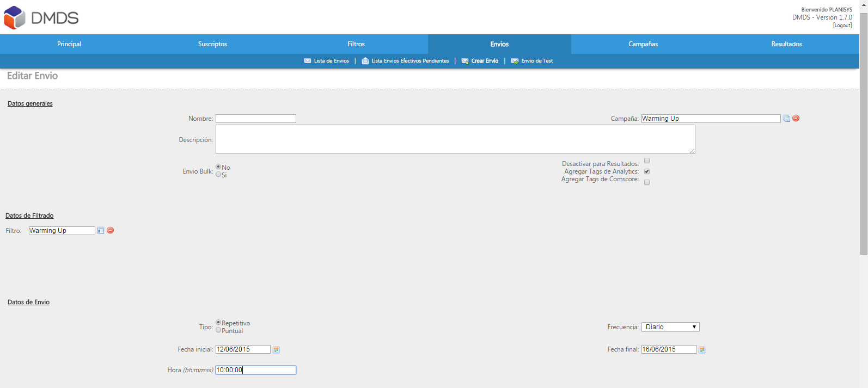
Task: Switch to the Campañas tab
Action: coord(643,44)
